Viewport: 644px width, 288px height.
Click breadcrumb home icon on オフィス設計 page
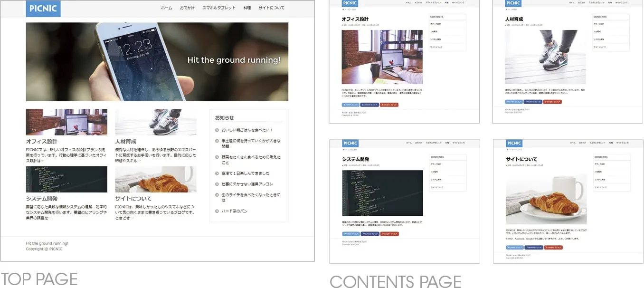coord(343,10)
